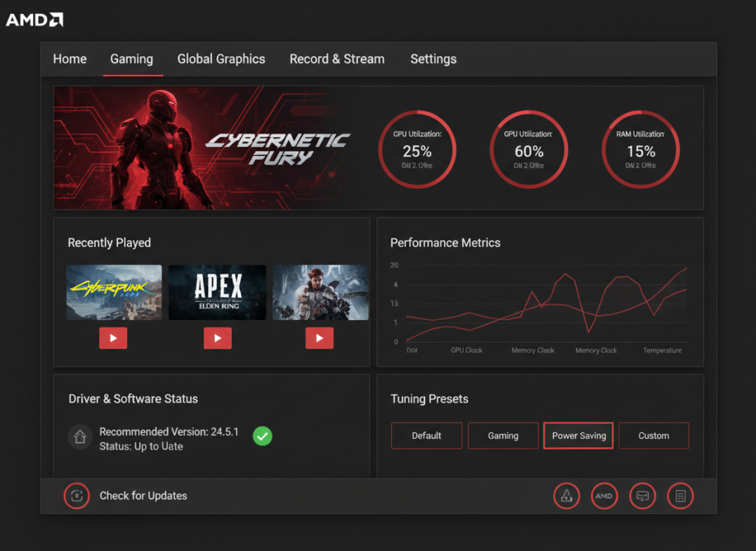Image resolution: width=756 pixels, height=551 pixels.
Task: Click the Temperature axis label
Action: click(x=662, y=350)
